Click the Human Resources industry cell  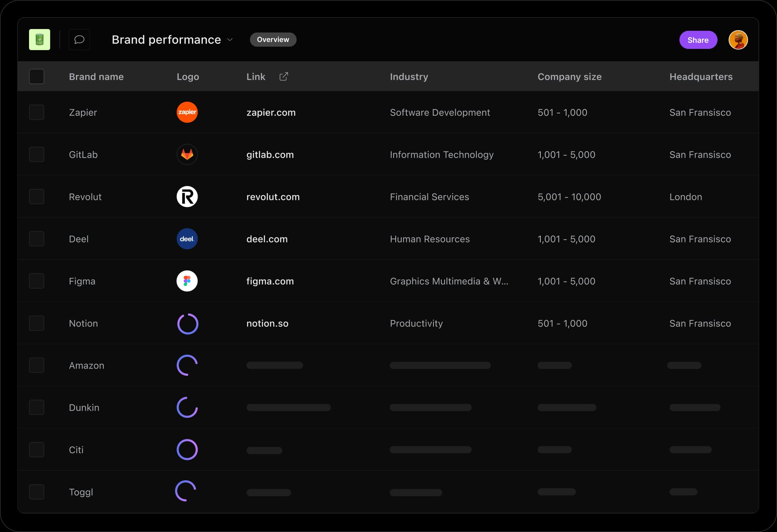[x=430, y=239]
